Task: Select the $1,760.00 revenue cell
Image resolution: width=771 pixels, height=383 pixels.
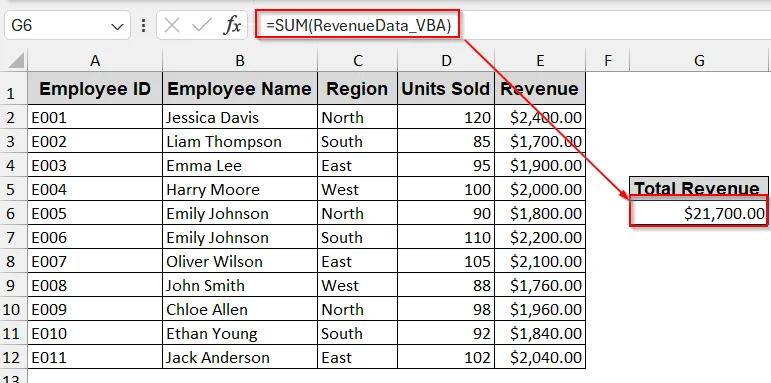Action: click(x=540, y=285)
